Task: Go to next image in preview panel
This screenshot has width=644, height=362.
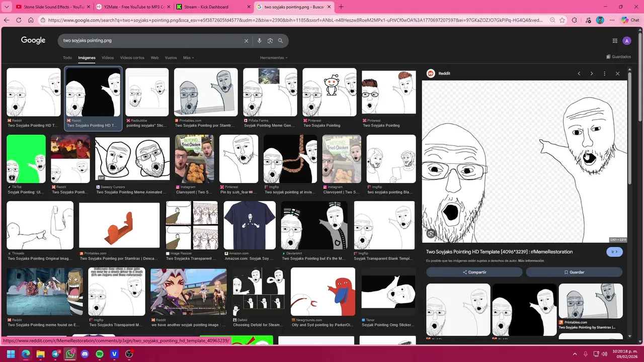Action: 592,73
